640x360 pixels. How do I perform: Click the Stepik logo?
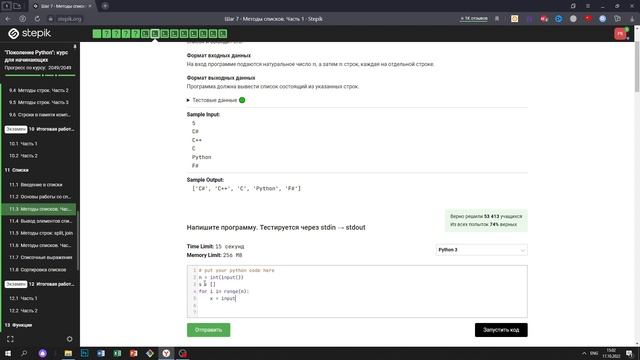[29, 33]
